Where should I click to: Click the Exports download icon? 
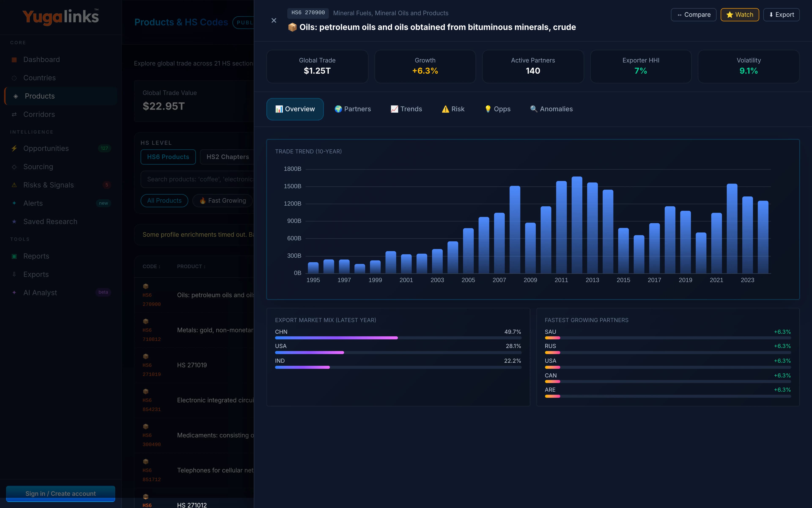pyautogui.click(x=14, y=275)
